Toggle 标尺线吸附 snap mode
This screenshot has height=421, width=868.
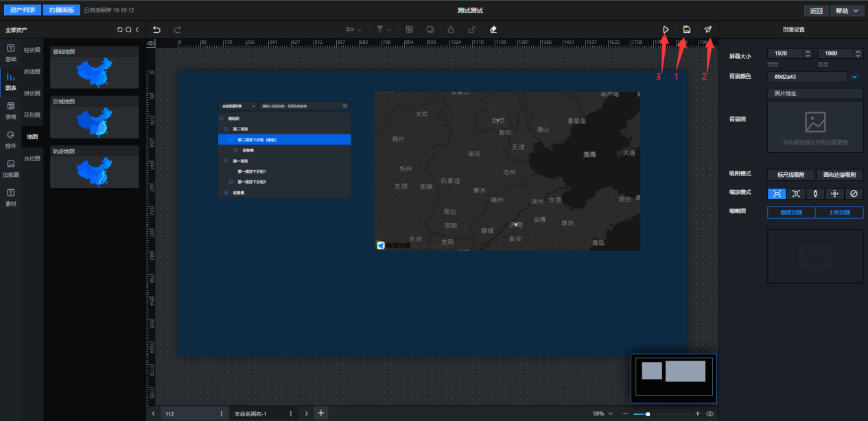(790, 175)
